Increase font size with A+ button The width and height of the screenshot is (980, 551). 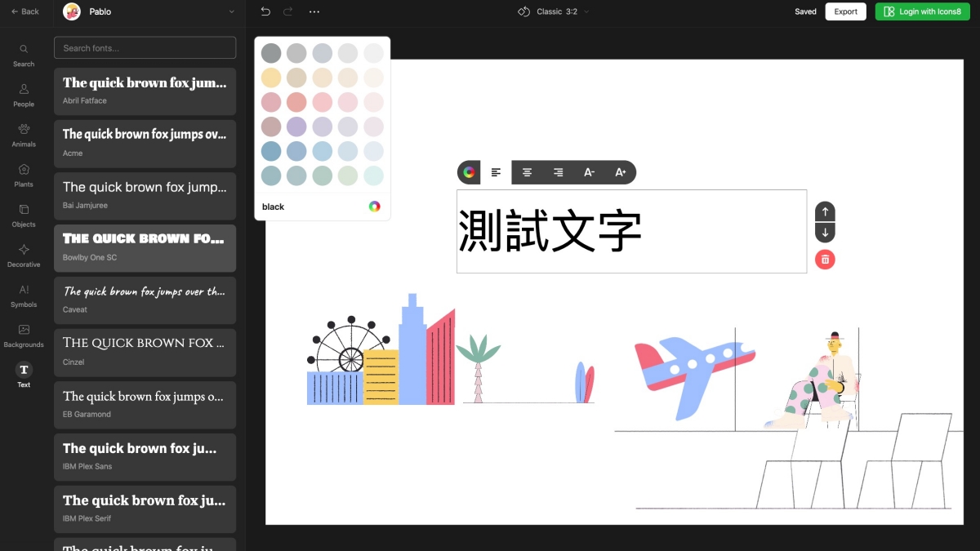coord(620,172)
